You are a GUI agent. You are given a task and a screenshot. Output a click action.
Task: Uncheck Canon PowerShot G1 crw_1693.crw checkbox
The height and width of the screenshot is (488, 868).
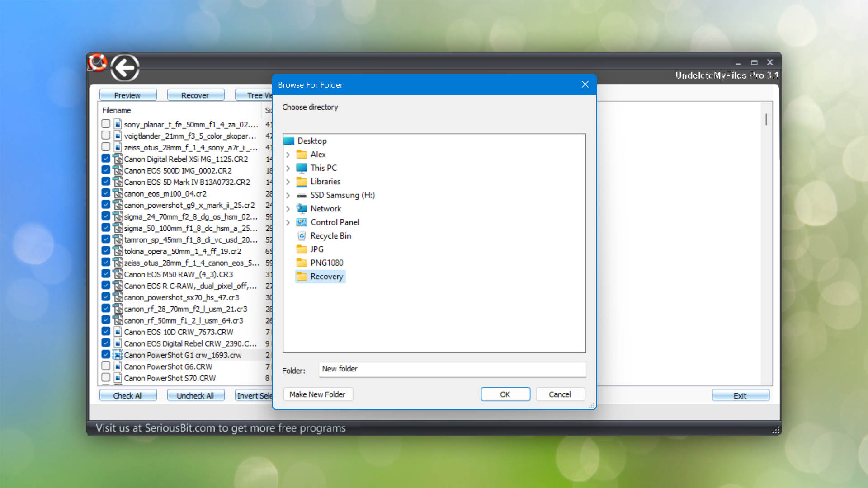pyautogui.click(x=106, y=354)
